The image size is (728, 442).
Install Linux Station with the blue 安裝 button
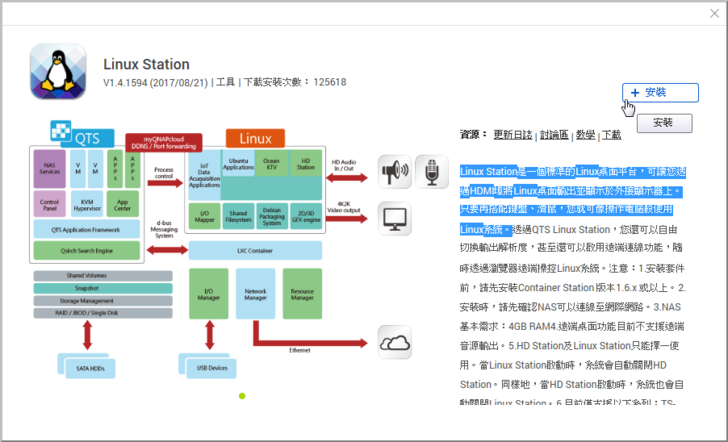pyautogui.click(x=660, y=92)
